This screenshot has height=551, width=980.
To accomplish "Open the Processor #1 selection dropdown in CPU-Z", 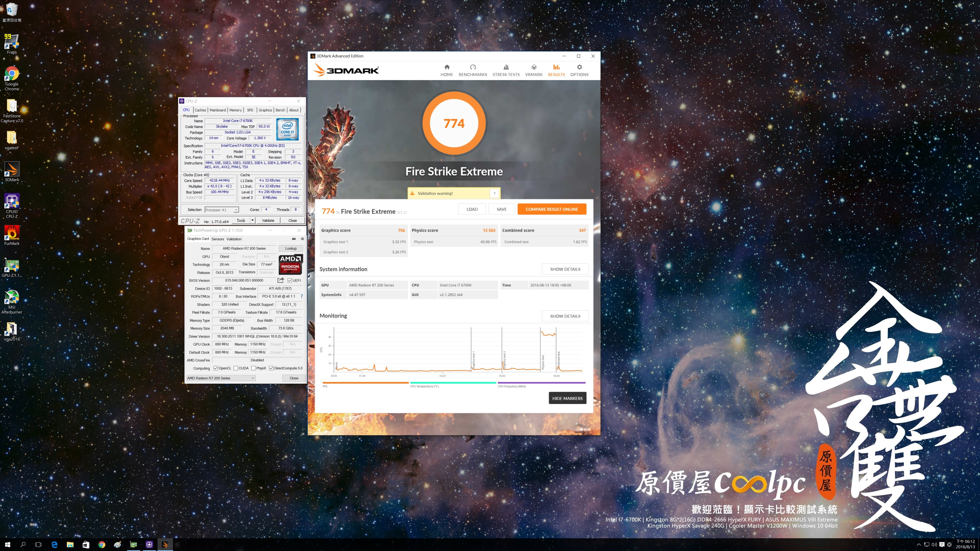I will point(222,210).
